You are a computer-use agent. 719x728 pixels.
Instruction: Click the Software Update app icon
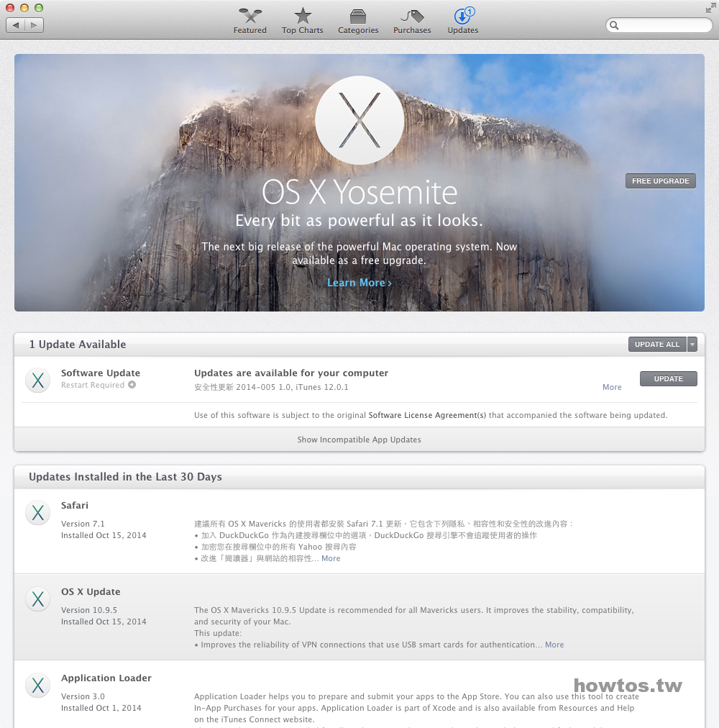pyautogui.click(x=37, y=381)
